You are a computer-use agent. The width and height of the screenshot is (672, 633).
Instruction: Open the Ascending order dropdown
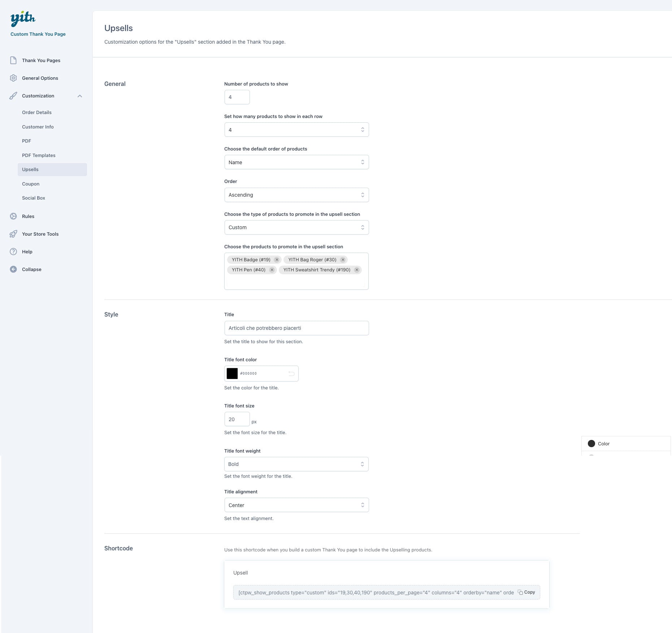click(x=296, y=195)
